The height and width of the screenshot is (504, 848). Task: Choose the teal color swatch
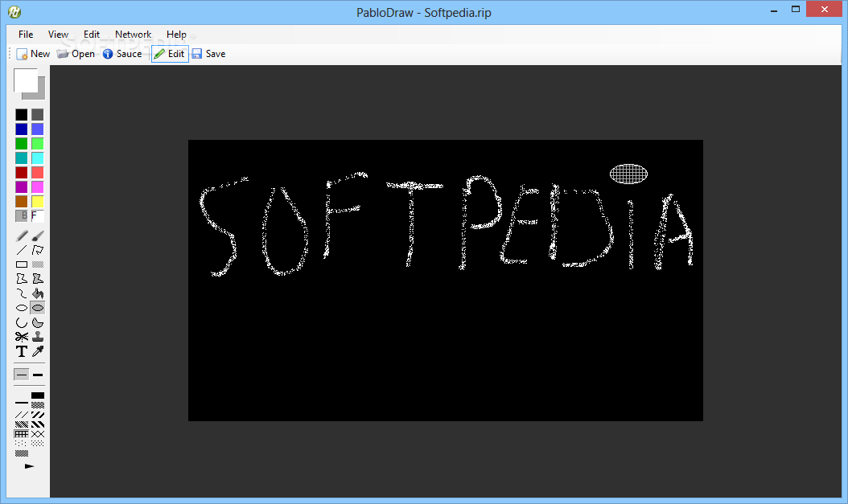click(x=21, y=158)
